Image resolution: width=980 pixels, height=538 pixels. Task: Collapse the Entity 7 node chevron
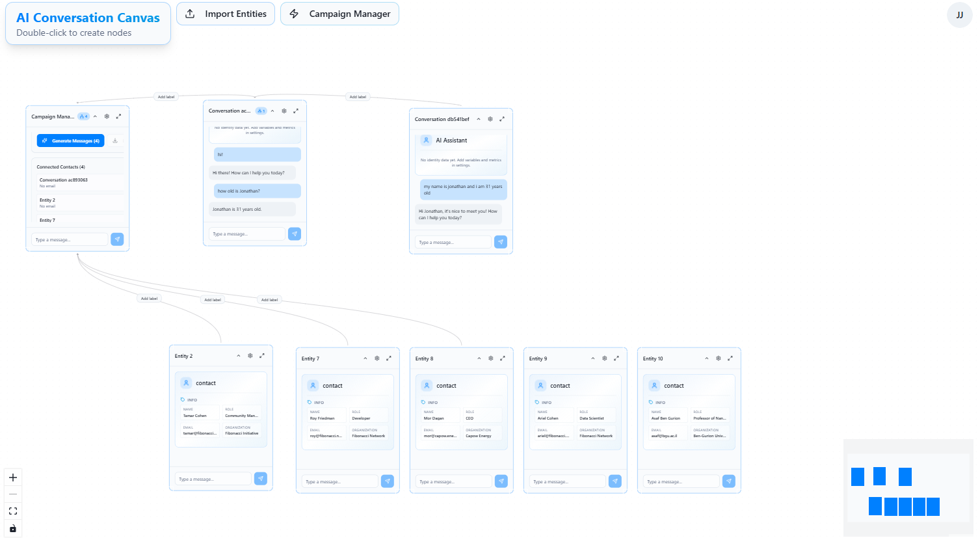(365, 358)
